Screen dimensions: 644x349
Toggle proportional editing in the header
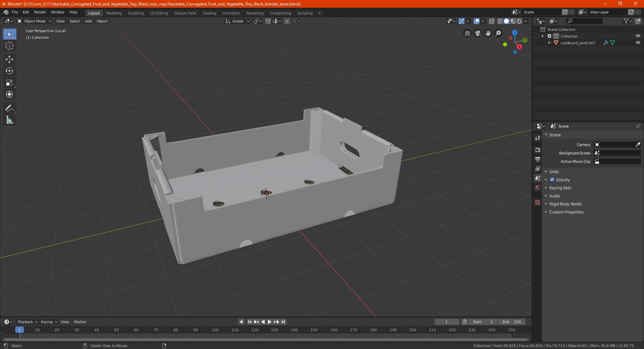pos(287,21)
